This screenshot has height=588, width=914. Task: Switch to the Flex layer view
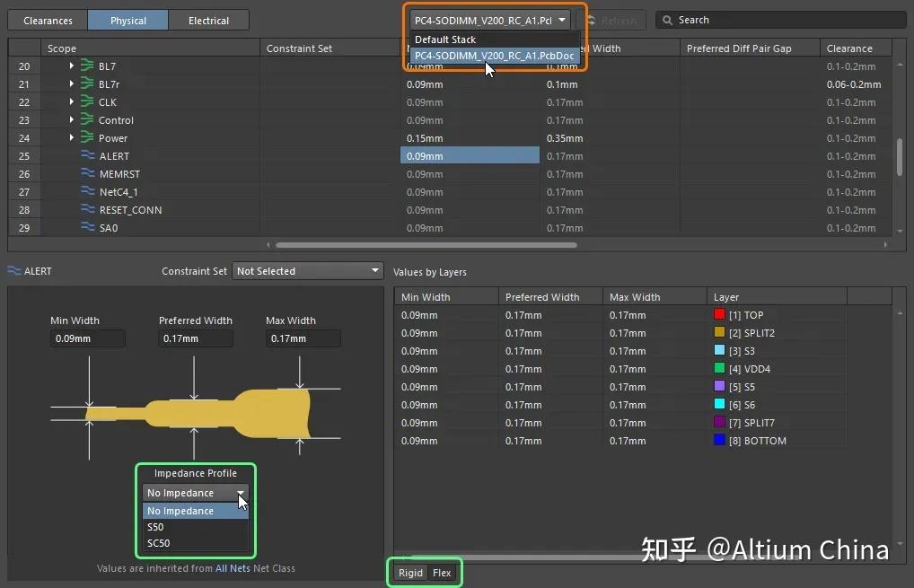point(442,573)
